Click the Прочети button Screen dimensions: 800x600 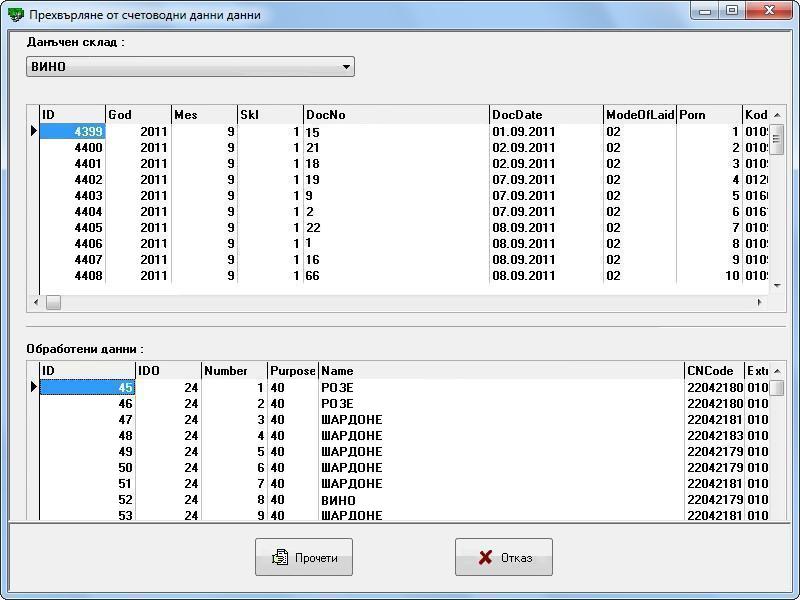(x=304, y=557)
